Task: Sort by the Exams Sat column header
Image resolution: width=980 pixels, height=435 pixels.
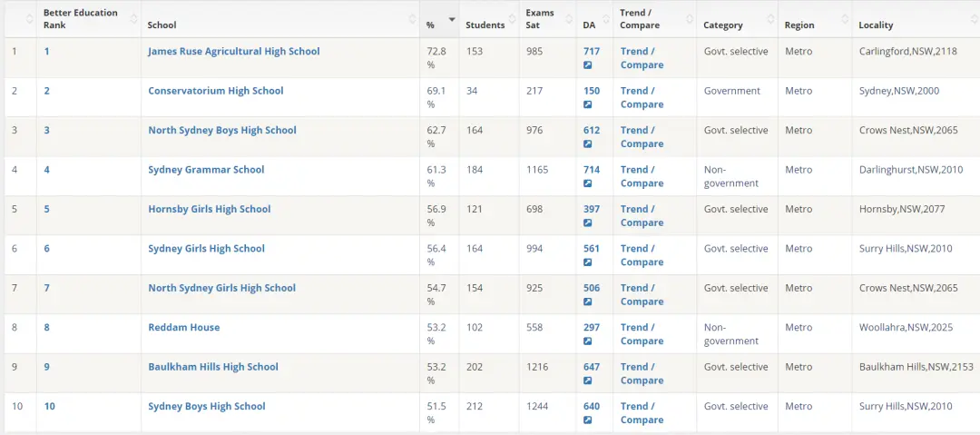Action: 539,19
